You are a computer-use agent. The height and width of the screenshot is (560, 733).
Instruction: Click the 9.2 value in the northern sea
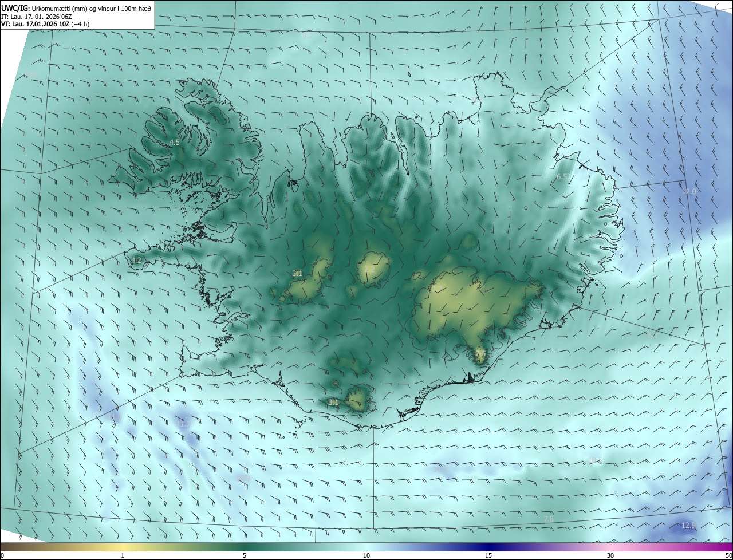(x=308, y=36)
